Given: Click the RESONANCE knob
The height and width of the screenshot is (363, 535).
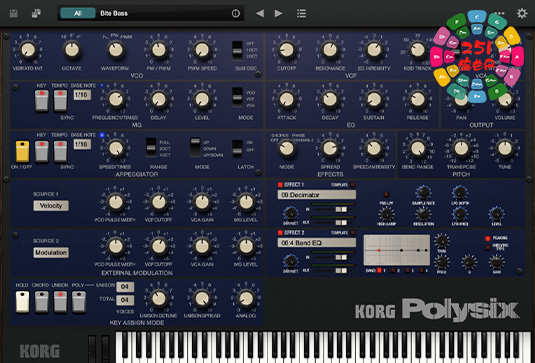Looking at the screenshot, I should pyautogui.click(x=330, y=50).
